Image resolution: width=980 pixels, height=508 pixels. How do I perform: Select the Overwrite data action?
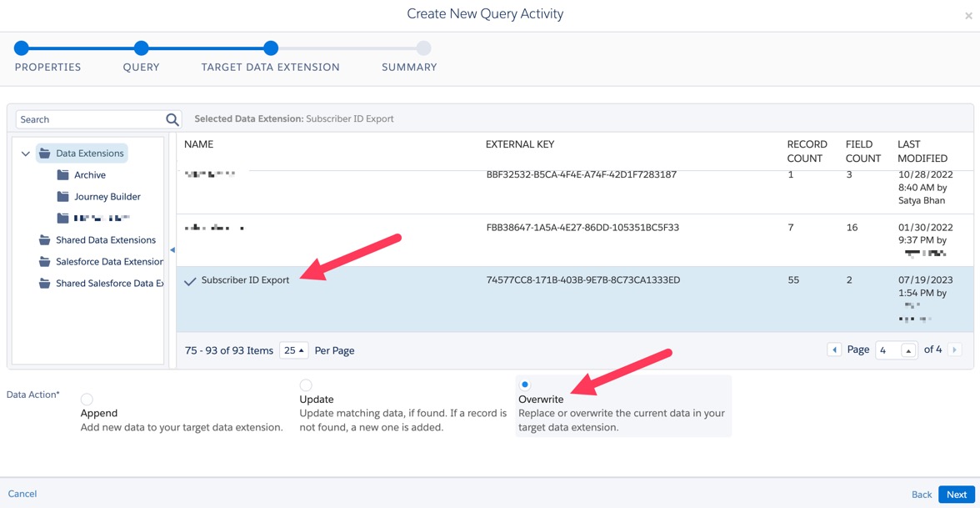pyautogui.click(x=525, y=385)
